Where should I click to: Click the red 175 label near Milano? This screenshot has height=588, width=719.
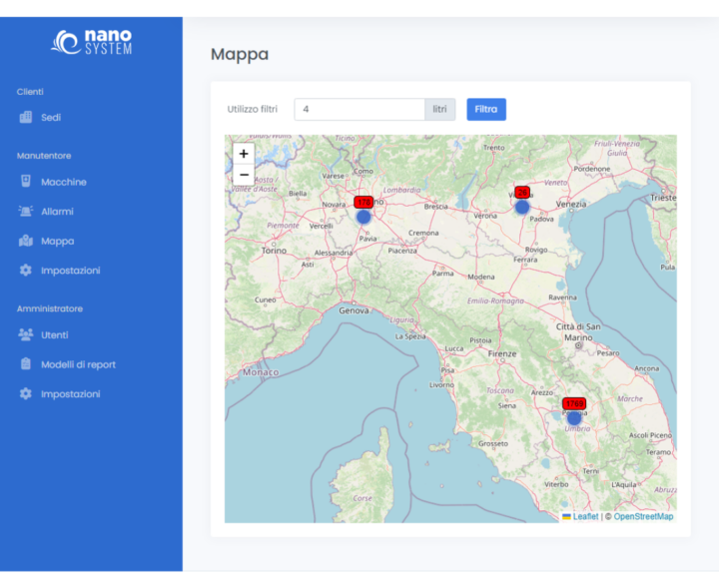(363, 202)
